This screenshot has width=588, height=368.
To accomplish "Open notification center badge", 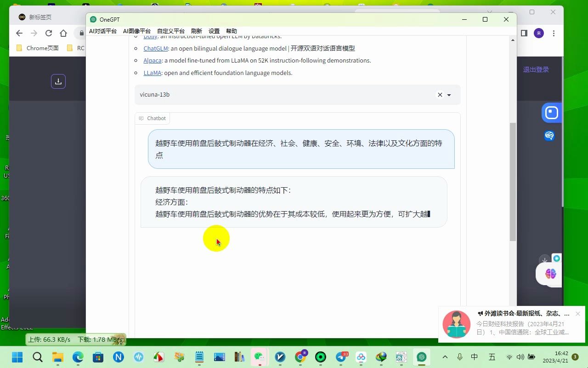I will (x=575, y=357).
